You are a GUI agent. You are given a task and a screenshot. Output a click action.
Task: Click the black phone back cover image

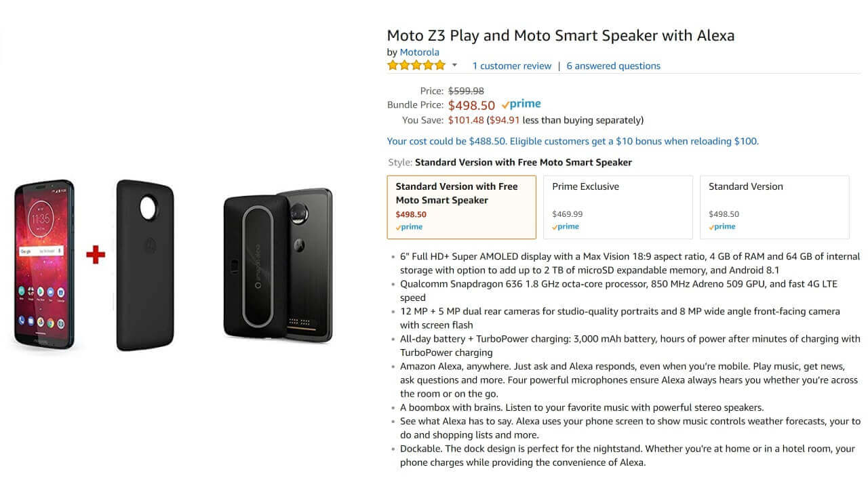tap(146, 264)
